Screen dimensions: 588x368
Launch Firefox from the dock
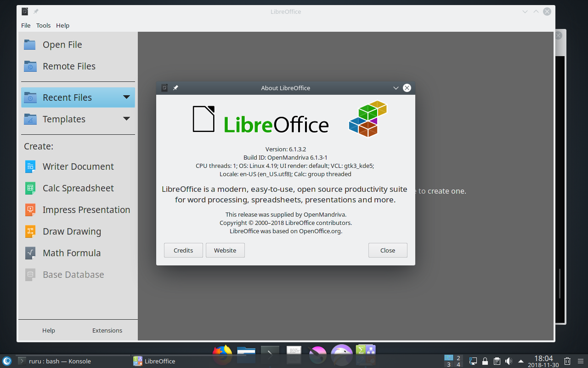pyautogui.click(x=222, y=354)
